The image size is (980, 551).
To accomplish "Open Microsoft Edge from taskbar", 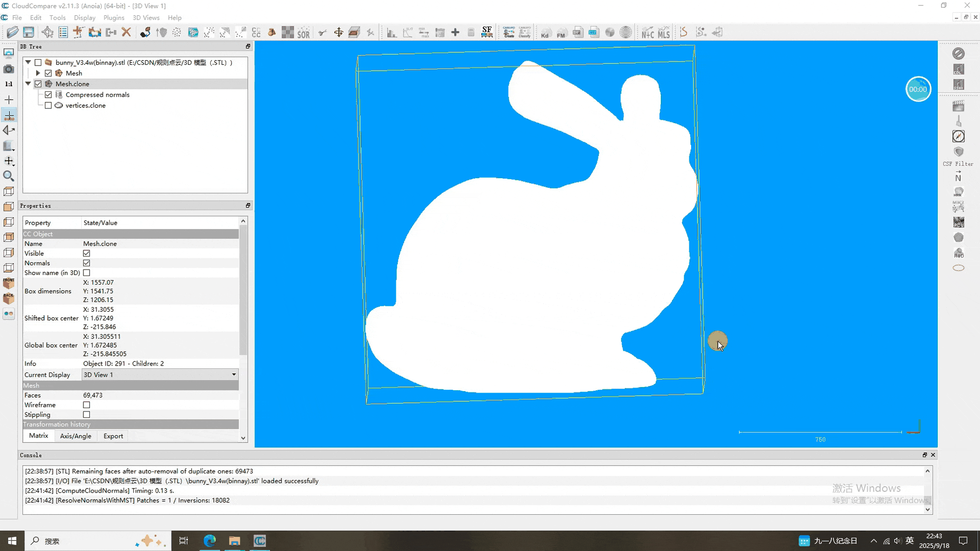I will 209,541.
